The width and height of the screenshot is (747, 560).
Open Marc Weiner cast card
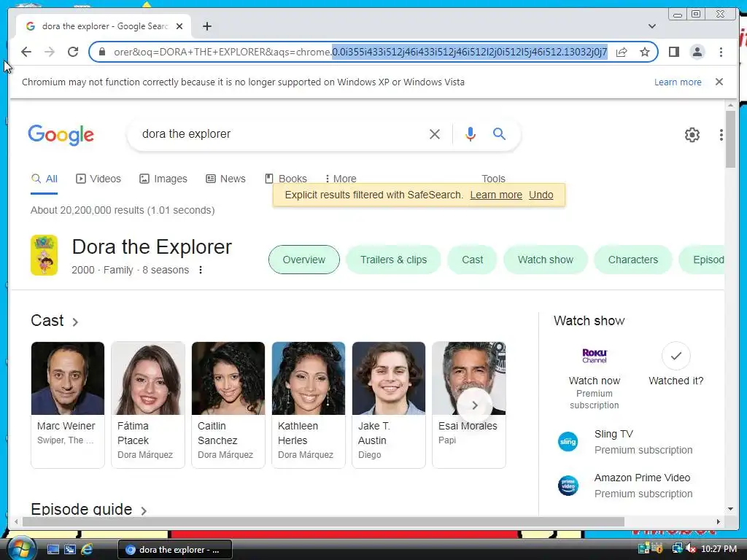[68, 405]
